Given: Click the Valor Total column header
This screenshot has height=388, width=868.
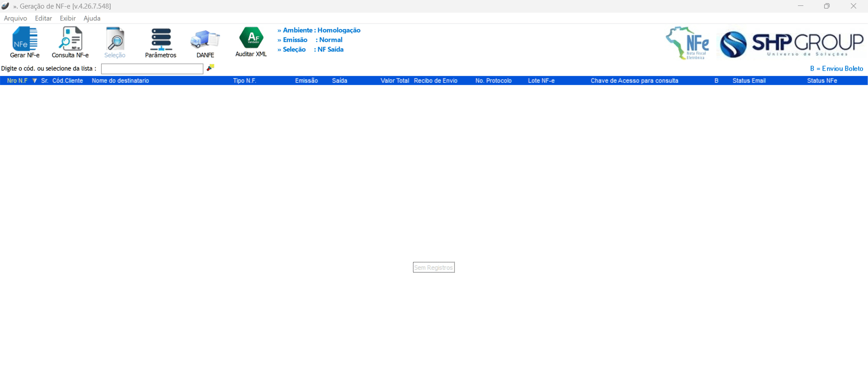Looking at the screenshot, I should [x=394, y=81].
